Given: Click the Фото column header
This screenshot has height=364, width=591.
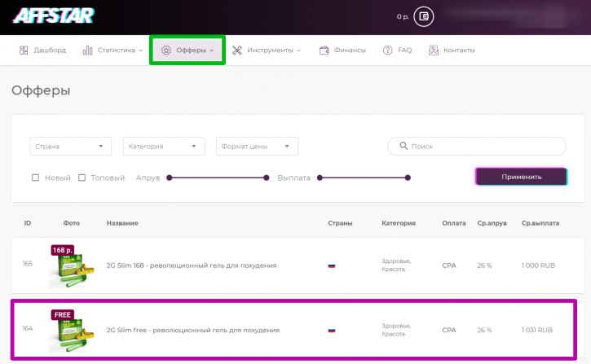Looking at the screenshot, I should point(71,223).
